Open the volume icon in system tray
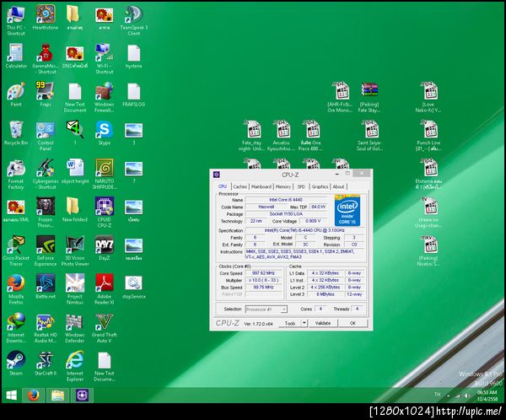The width and height of the screenshot is (506, 420). 467,396
